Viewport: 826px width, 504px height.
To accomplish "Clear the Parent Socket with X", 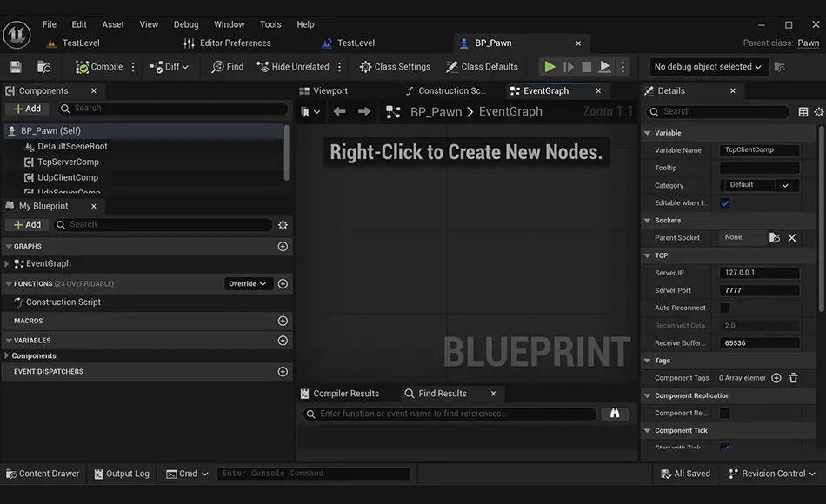I will click(792, 238).
